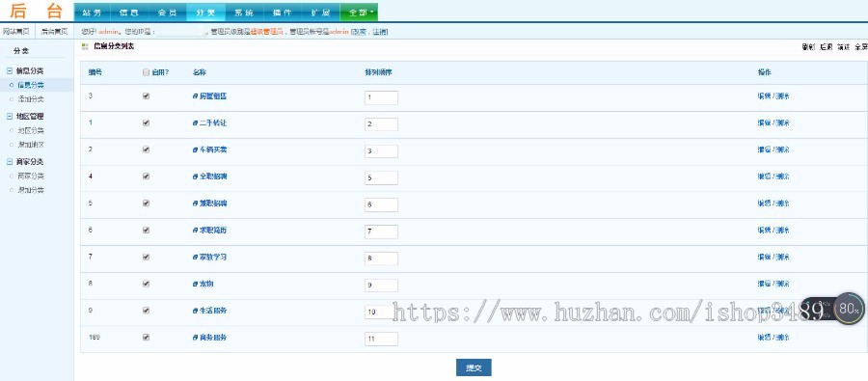Select 添加分类 under the 商家分类 group
The height and width of the screenshot is (381, 868).
[x=31, y=190]
